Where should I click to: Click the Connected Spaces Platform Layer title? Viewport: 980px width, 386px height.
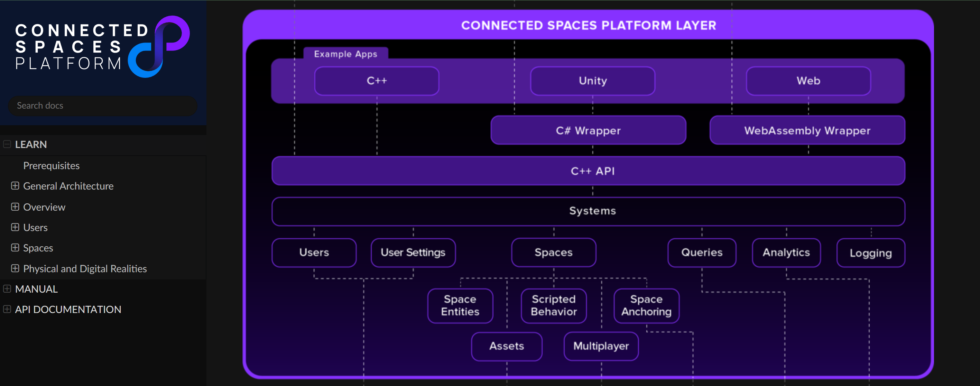[x=589, y=26]
